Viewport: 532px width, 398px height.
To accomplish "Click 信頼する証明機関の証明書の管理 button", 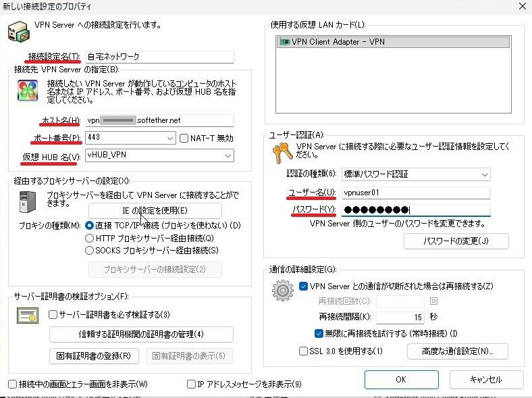I will pos(141,334).
